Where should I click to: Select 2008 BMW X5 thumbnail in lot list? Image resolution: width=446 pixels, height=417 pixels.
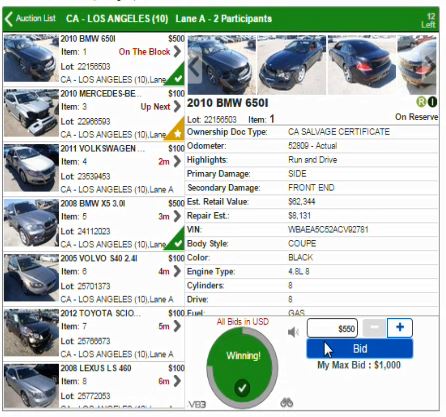coord(32,223)
